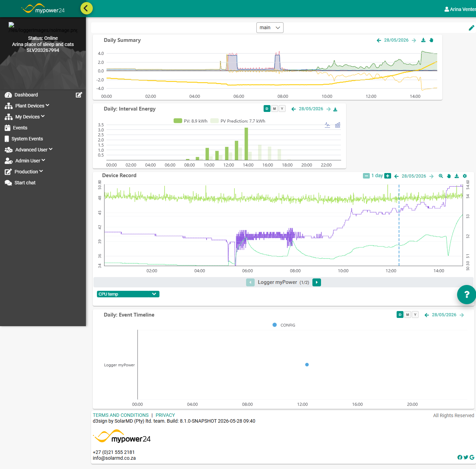
Task: Open the Twitter icon in footer
Action: 466,457
